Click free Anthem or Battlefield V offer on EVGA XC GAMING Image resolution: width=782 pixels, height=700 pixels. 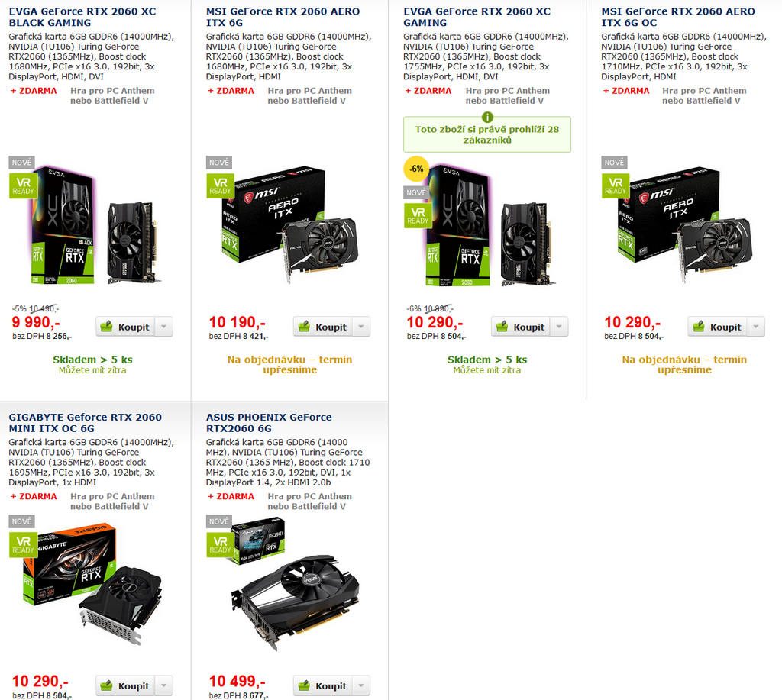click(507, 95)
